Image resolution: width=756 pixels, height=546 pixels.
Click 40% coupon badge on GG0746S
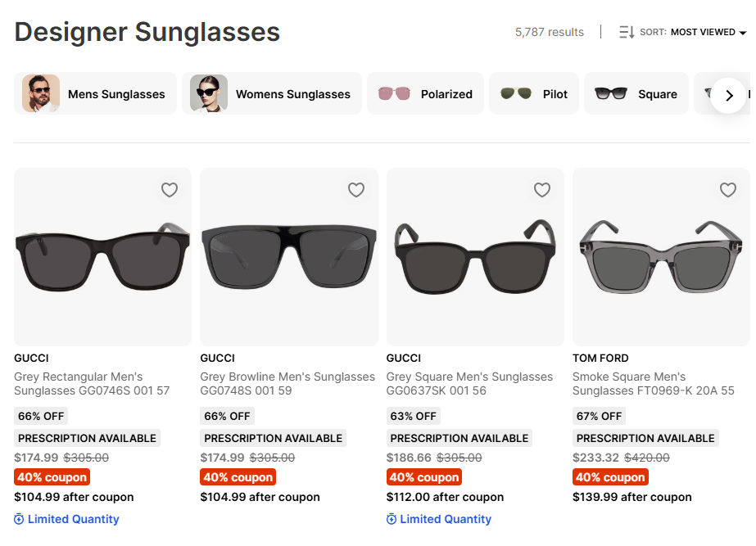(x=51, y=477)
